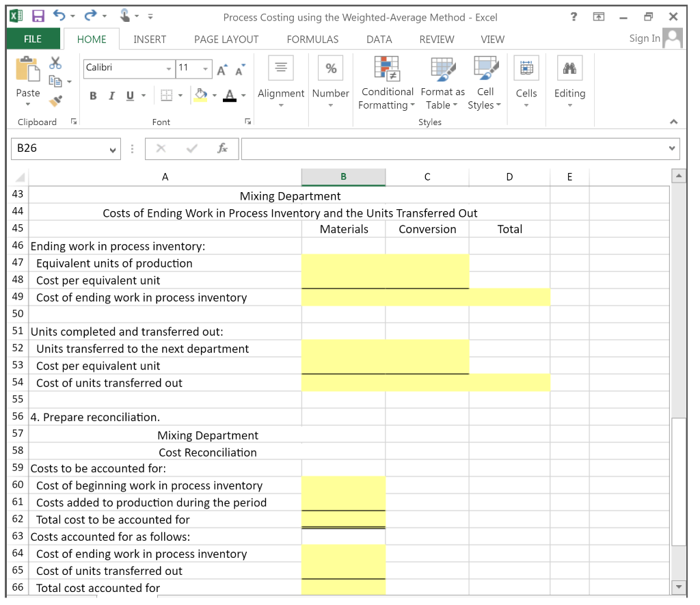
Task: Click the Save icon in quick access toolbar
Action: coord(38,16)
